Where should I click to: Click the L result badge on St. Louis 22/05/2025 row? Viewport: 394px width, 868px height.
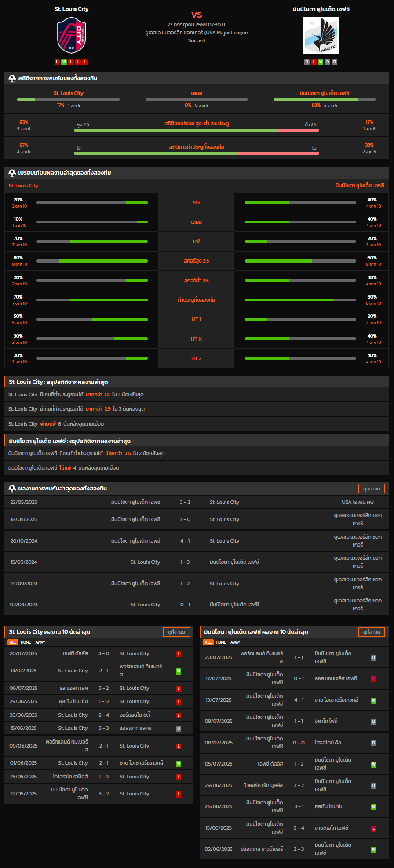(x=179, y=794)
